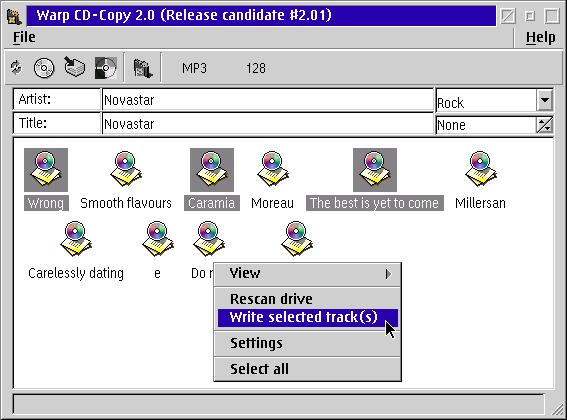Click the Moreau track label
This screenshot has width=567, height=420.
click(272, 203)
